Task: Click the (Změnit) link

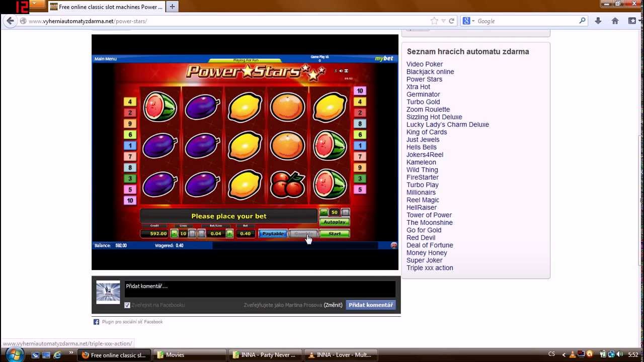Action: [333, 305]
